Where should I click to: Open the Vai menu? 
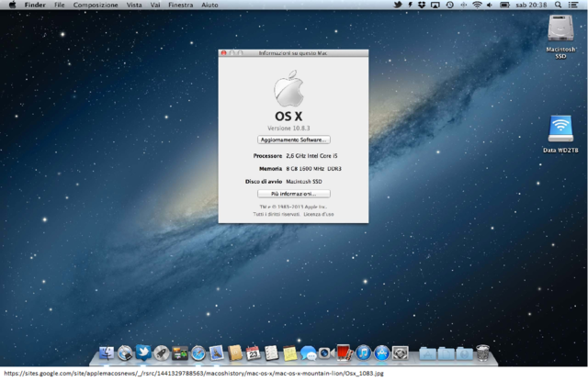[155, 5]
